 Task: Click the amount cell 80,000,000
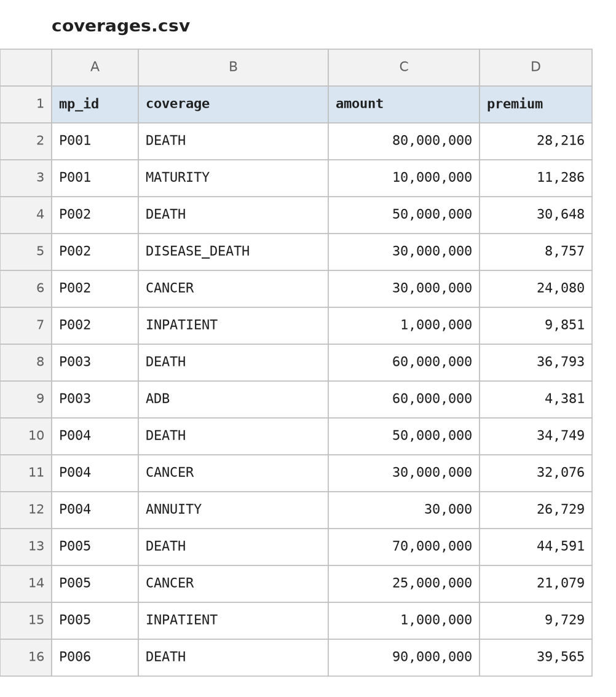tap(404, 141)
